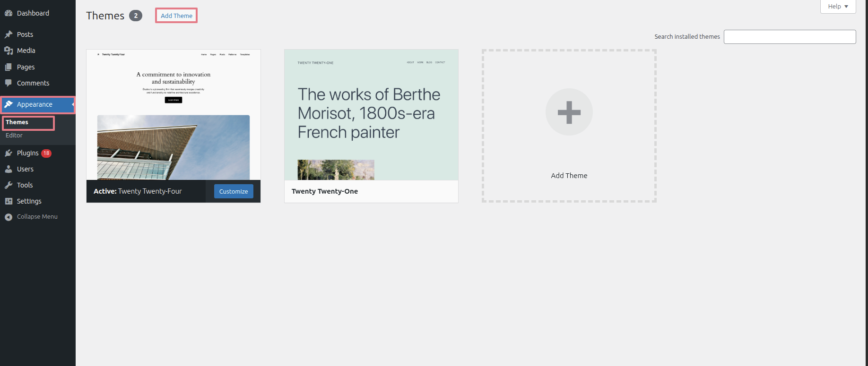Click the Twenty Twenty-One theme name
Image resolution: width=868 pixels, height=366 pixels.
point(325,191)
